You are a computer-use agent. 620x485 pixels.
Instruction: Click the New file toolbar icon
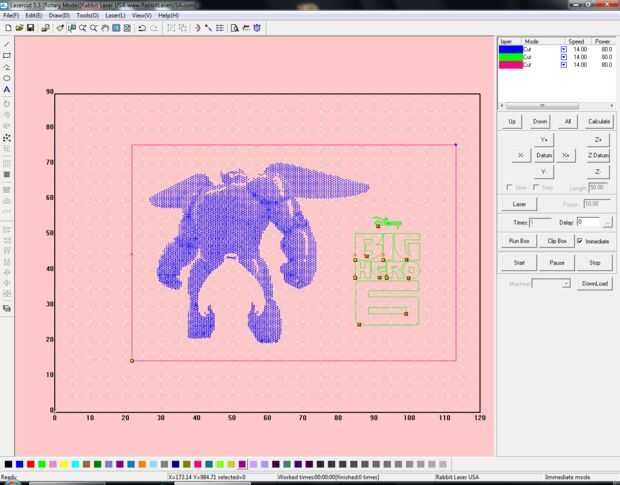(x=8, y=28)
